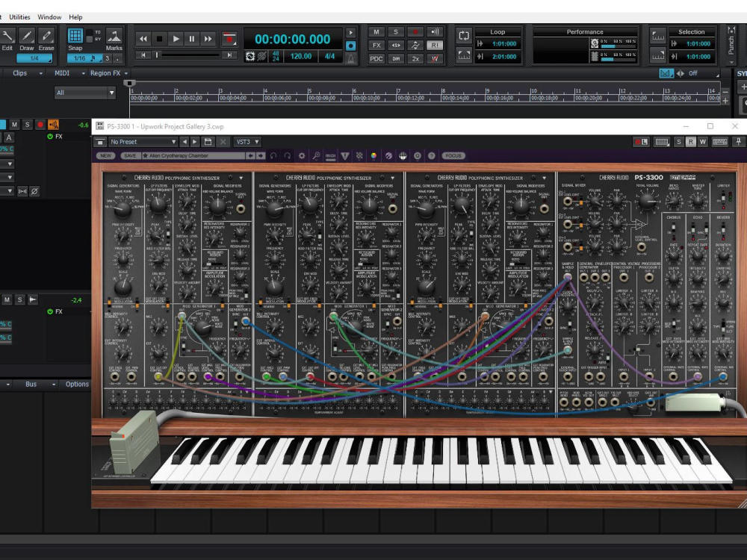This screenshot has width=747, height=560.
Task: Select the previous plugin preset arrow
Action: coord(185,142)
